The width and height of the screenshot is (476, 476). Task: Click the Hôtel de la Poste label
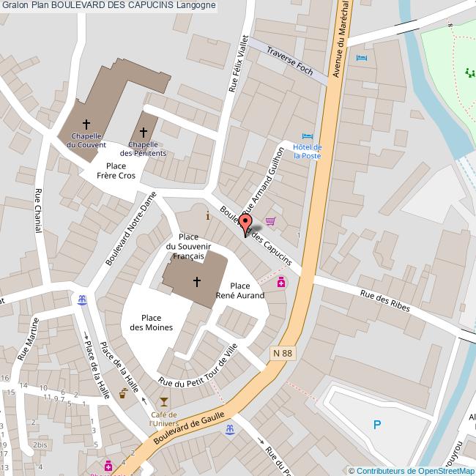[x=308, y=151]
